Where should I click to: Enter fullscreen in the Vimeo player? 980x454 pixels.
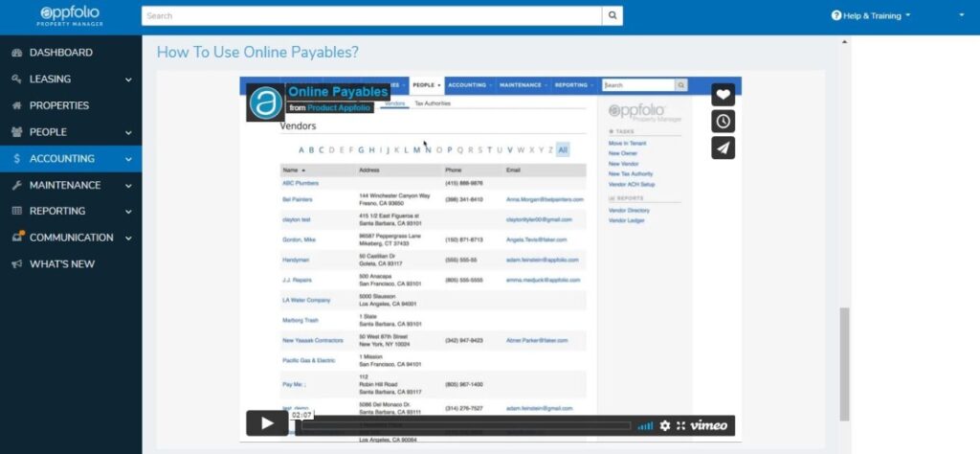[680, 425]
